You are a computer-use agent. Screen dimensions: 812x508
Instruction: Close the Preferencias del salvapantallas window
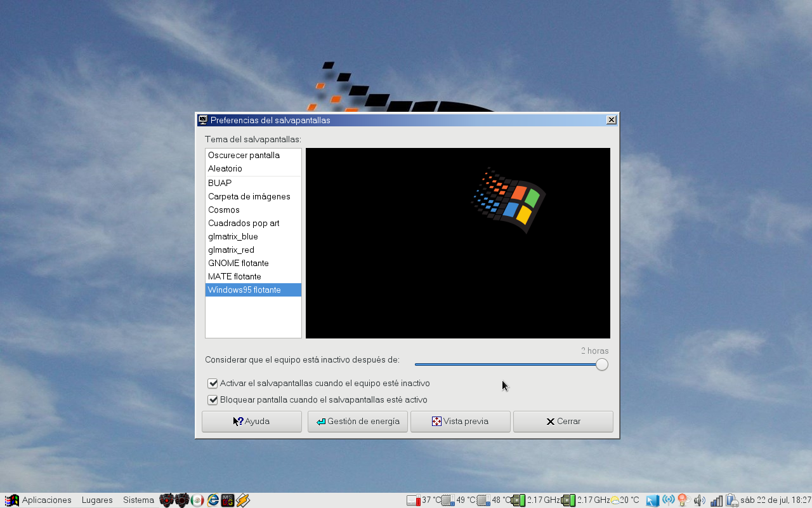click(x=611, y=120)
